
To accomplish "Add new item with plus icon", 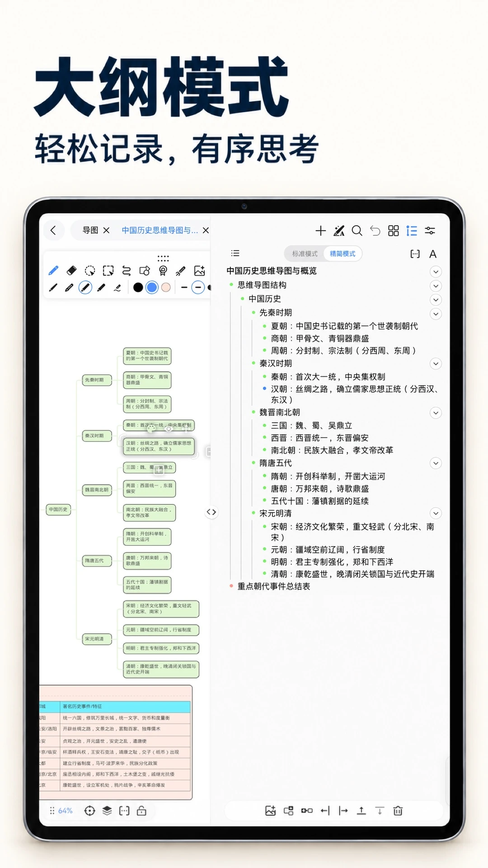I will click(320, 231).
